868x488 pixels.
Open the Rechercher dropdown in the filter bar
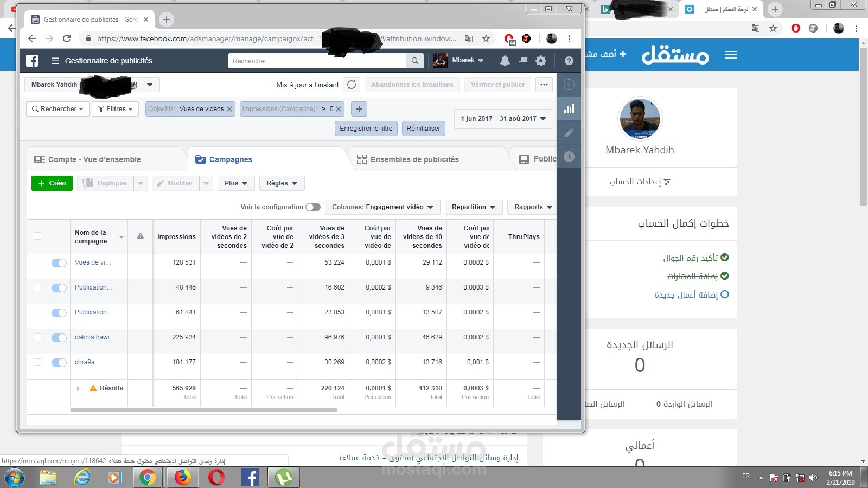(x=58, y=109)
